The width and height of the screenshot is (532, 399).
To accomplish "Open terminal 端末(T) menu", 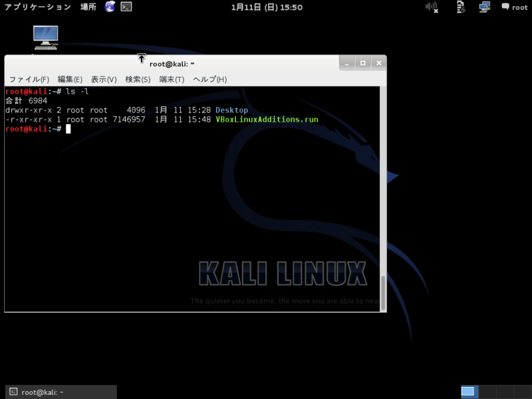I will point(172,79).
